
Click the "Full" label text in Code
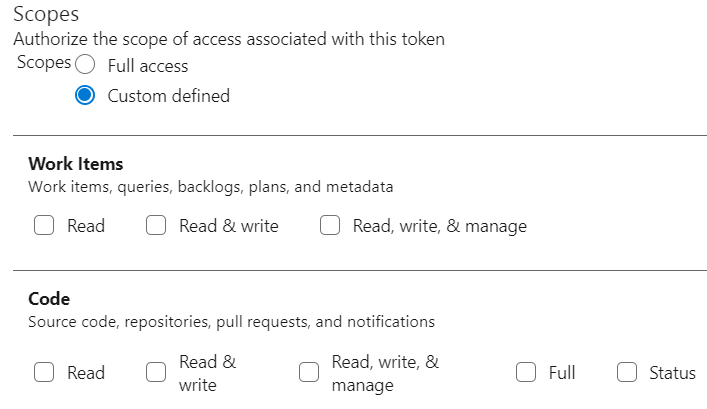tap(562, 373)
